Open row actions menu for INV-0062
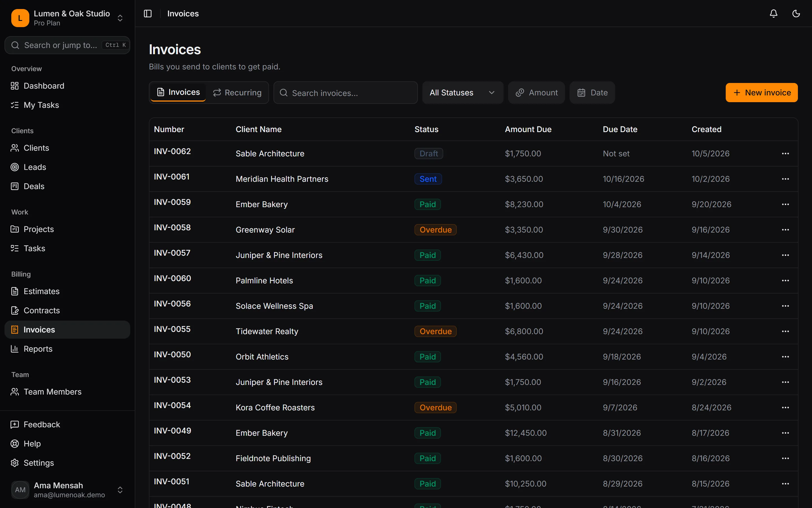The image size is (812, 508). 785,154
